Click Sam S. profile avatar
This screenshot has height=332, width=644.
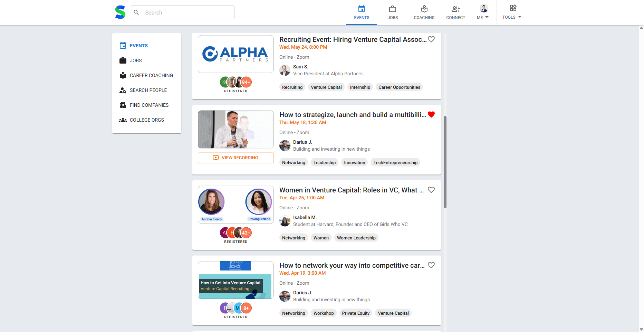(285, 70)
